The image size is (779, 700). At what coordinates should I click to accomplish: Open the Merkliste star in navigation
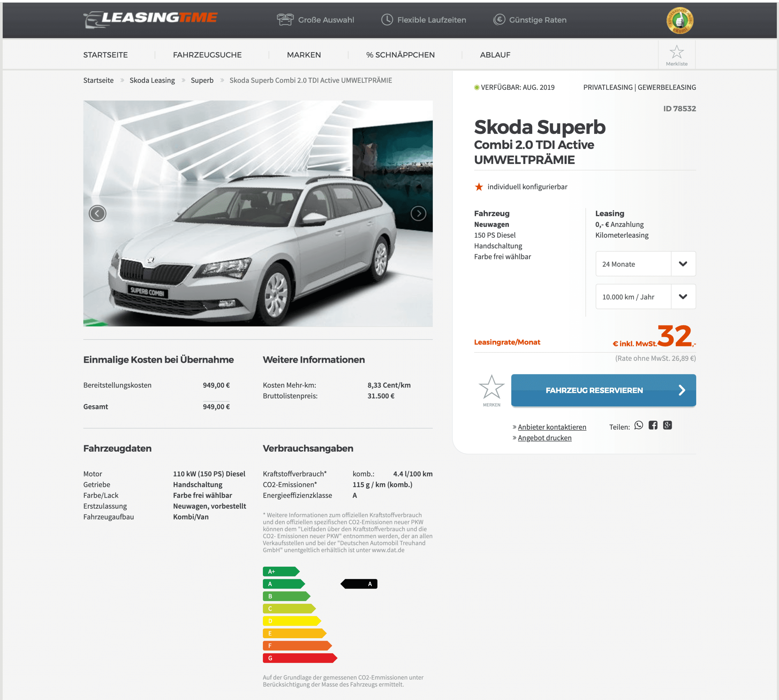(677, 55)
